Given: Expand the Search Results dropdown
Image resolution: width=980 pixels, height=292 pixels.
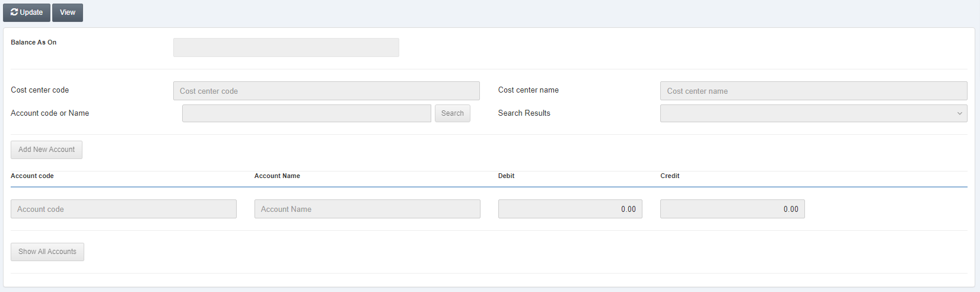Looking at the screenshot, I should (813, 113).
